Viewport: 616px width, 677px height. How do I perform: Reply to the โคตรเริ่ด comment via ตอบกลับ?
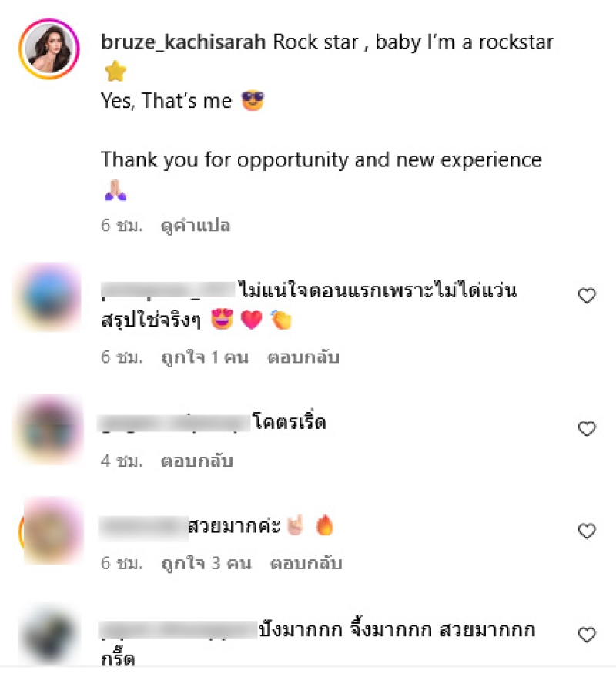click(197, 461)
